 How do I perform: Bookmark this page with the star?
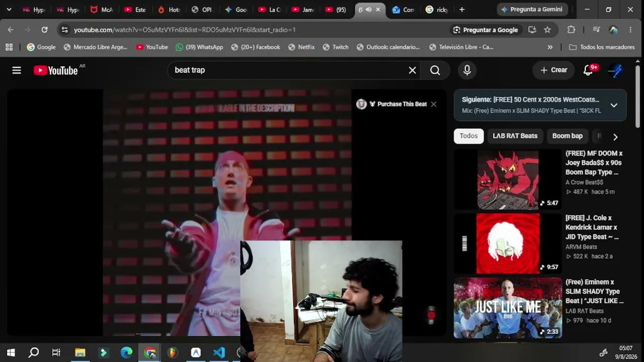point(547,30)
